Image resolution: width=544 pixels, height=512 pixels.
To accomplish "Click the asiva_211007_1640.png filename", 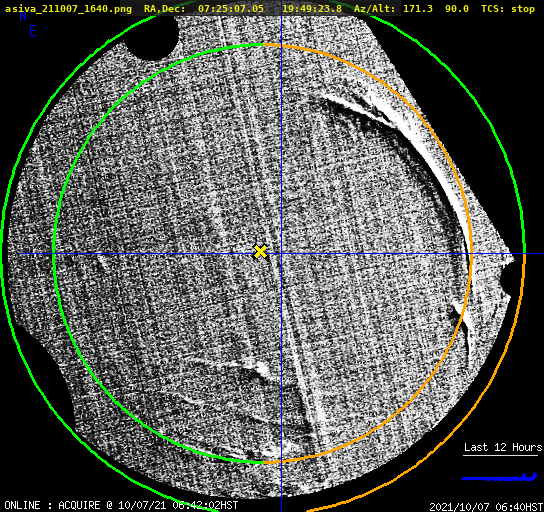I will (x=68, y=9).
